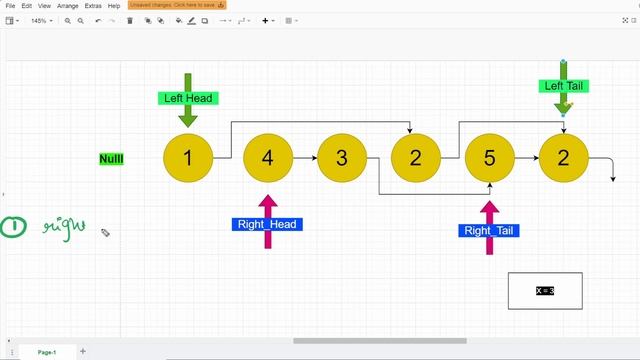Image resolution: width=640 pixels, height=360 pixels.
Task: Send selection to back
Action: tap(161, 21)
